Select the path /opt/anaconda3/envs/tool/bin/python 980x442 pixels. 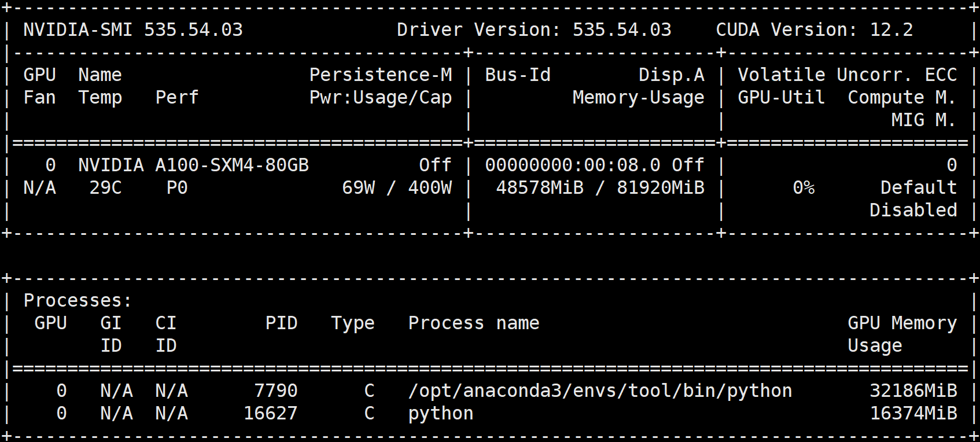click(x=600, y=391)
